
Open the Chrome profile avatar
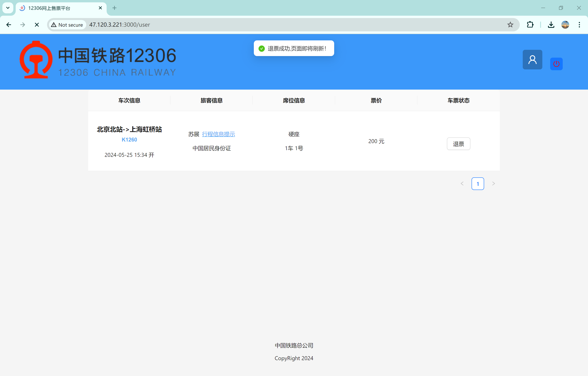tap(565, 25)
